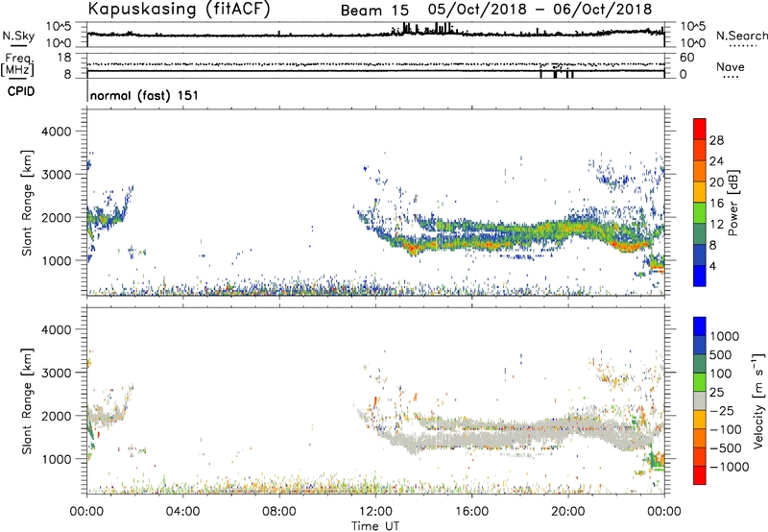
Task: Click the blue bottom segment of power color bar
Action: 700,276
